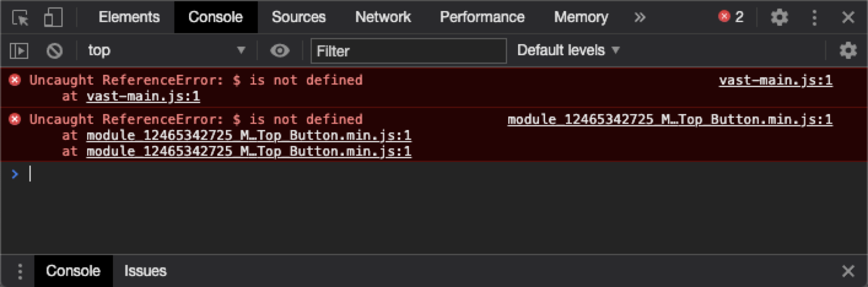Expand the Default levels dropdown
868x287 pixels.
pyautogui.click(x=568, y=51)
